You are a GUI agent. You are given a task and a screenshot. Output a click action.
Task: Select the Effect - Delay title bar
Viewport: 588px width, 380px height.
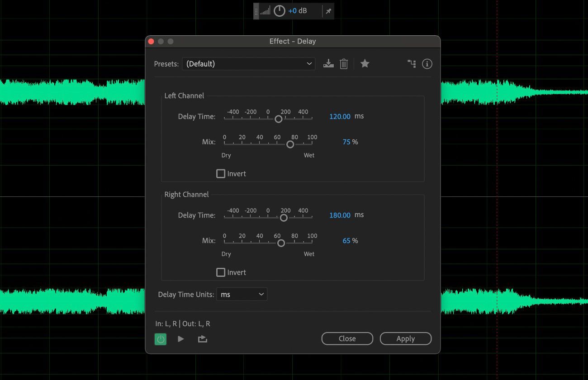coord(293,41)
